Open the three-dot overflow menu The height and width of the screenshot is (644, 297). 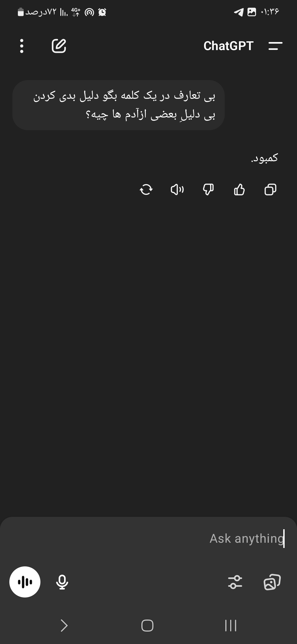tap(22, 46)
